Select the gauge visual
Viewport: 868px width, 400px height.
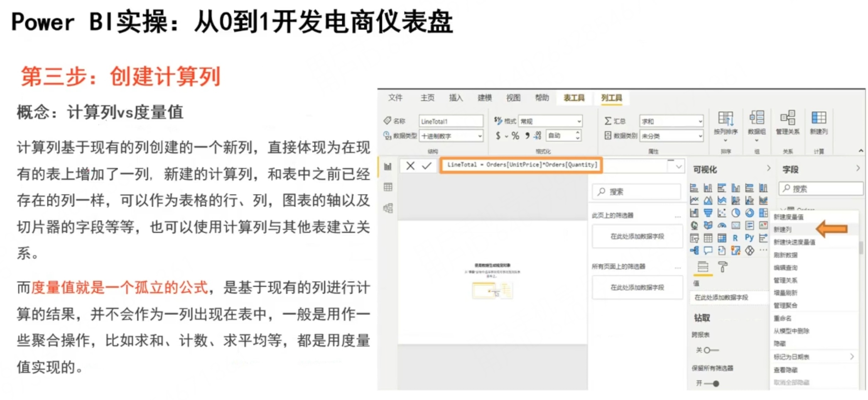point(722,225)
